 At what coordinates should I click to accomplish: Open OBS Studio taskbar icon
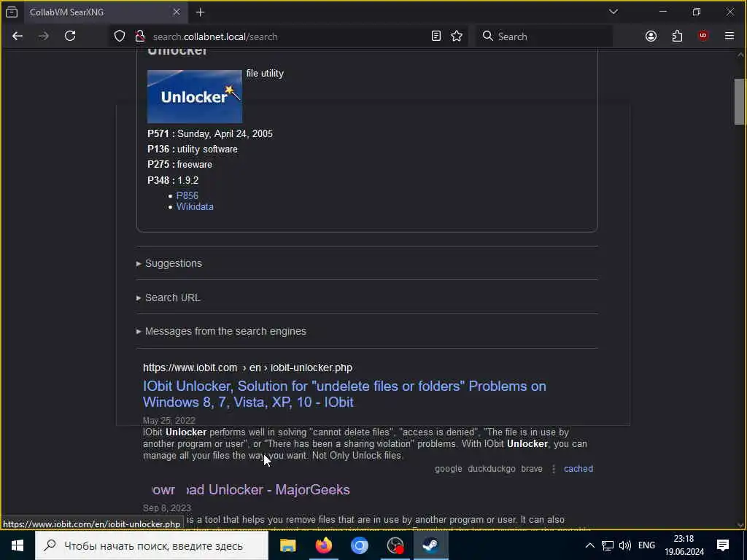(x=395, y=545)
